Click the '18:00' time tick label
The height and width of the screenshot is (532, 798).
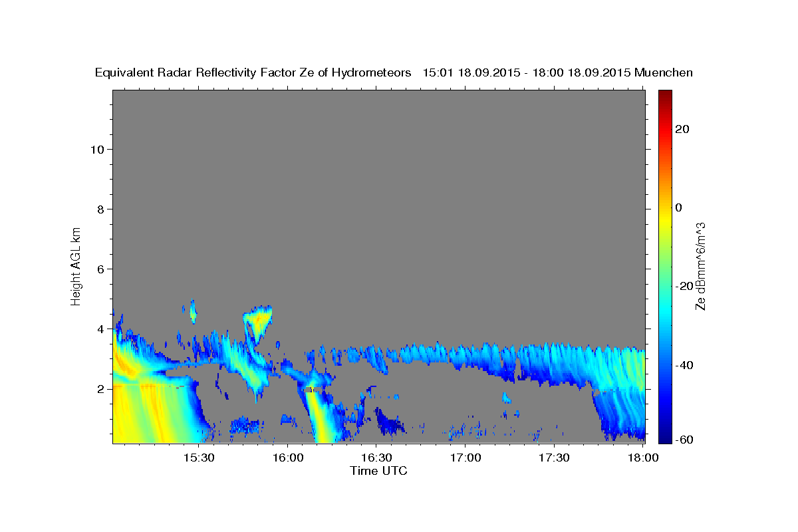pos(643,458)
